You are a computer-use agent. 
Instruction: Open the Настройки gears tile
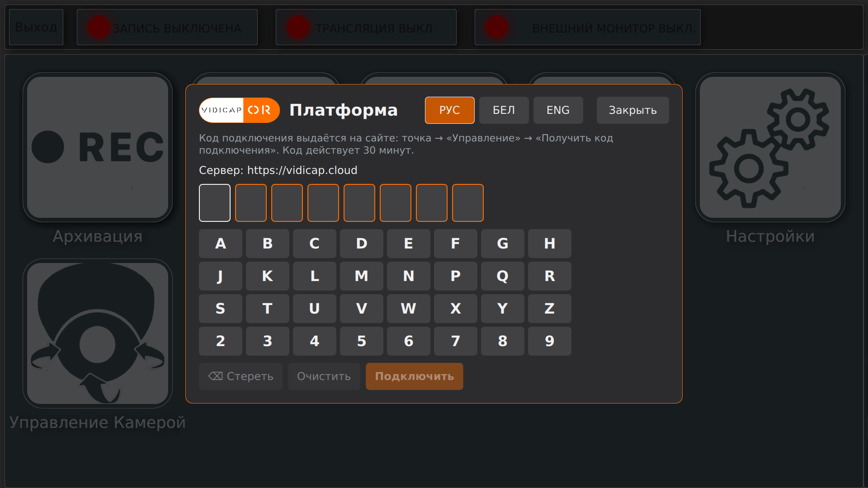click(x=770, y=147)
